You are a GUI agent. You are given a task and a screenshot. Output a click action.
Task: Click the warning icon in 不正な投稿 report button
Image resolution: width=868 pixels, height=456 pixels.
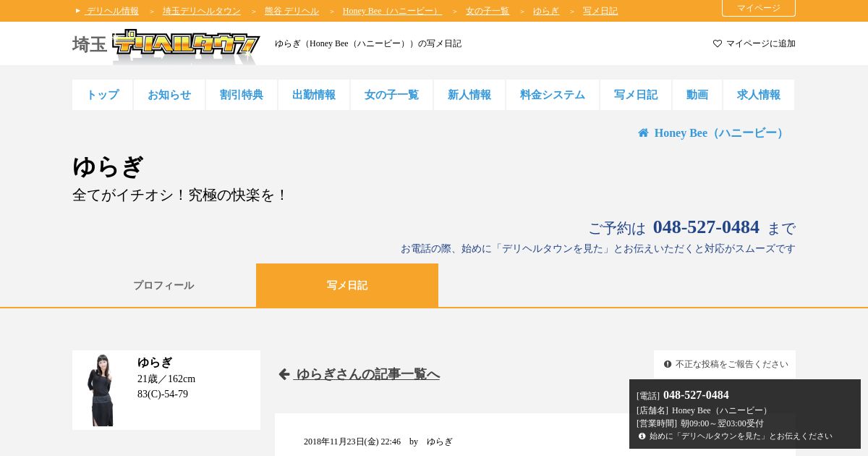point(668,364)
